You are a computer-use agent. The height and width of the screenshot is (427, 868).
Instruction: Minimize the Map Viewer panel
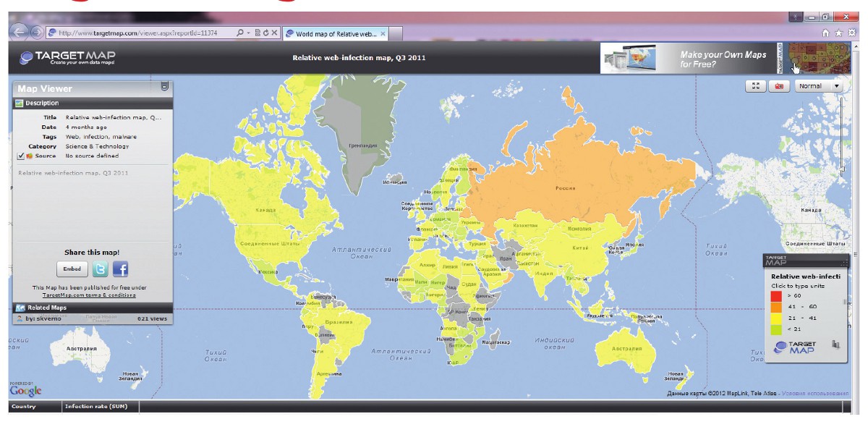[164, 87]
